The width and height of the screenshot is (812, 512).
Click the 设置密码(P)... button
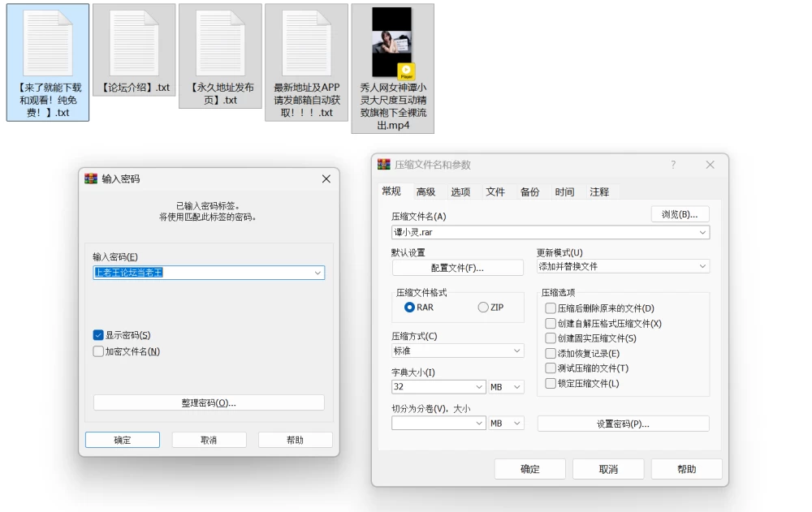tap(623, 424)
